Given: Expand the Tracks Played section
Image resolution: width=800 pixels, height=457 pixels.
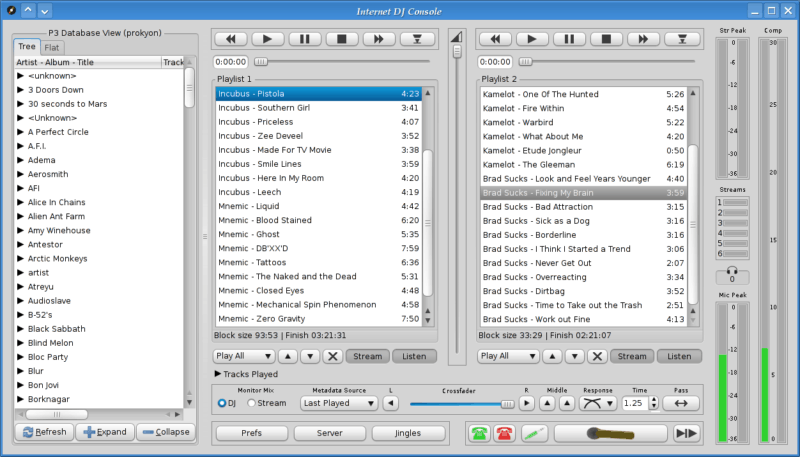Looking at the screenshot, I should (219, 374).
